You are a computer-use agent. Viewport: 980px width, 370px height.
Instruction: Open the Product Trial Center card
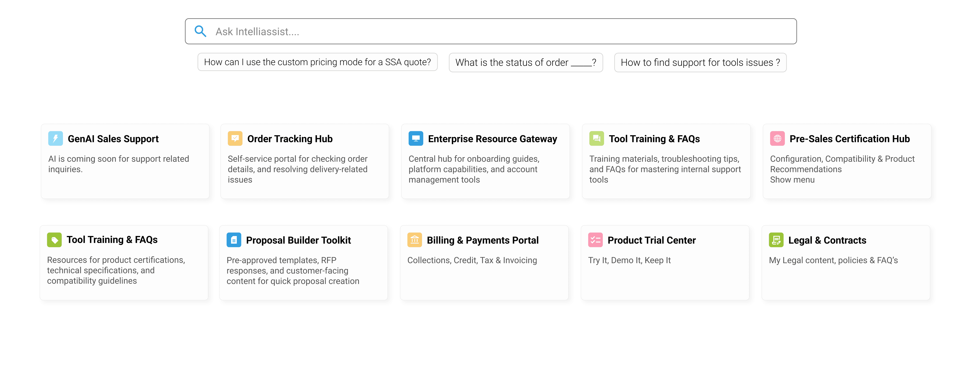pyautogui.click(x=665, y=263)
